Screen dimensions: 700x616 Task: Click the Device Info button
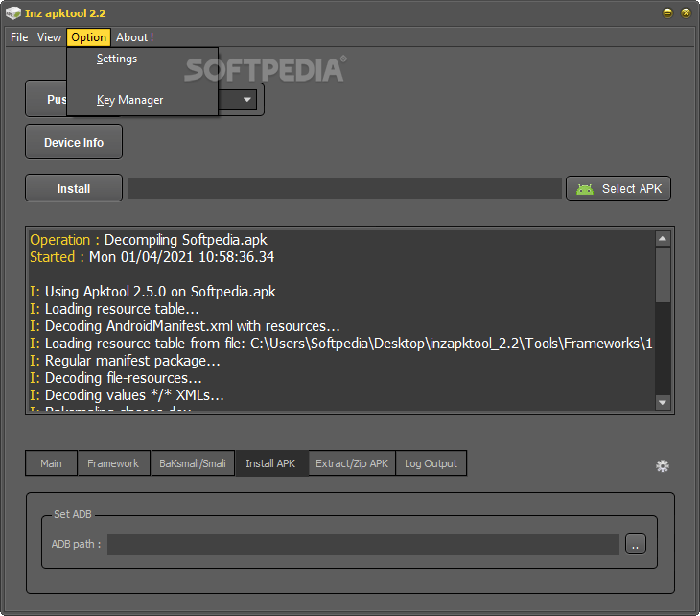[x=74, y=142]
